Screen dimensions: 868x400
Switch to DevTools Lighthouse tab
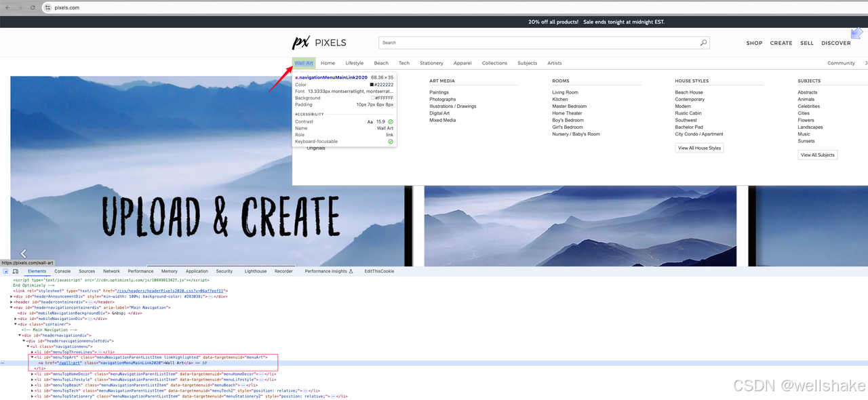[256, 271]
